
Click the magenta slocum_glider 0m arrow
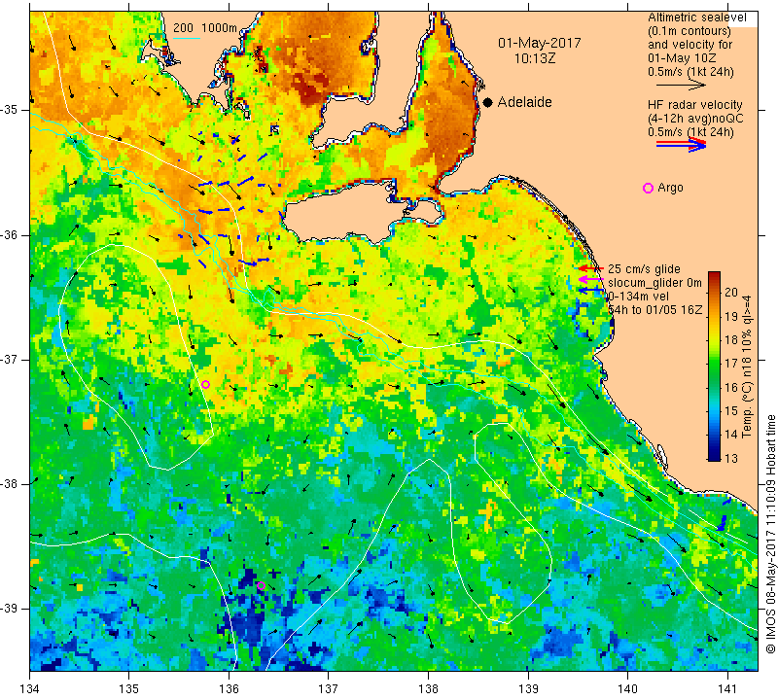point(591,280)
